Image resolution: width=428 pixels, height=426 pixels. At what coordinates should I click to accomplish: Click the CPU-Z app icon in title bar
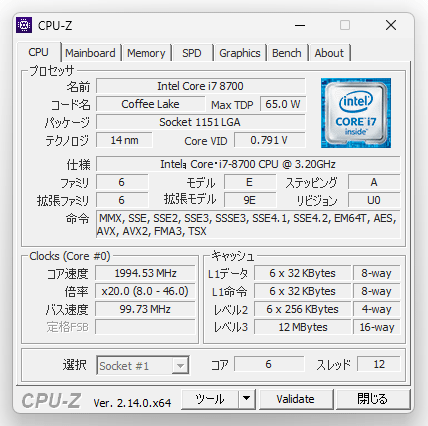pos(24,25)
